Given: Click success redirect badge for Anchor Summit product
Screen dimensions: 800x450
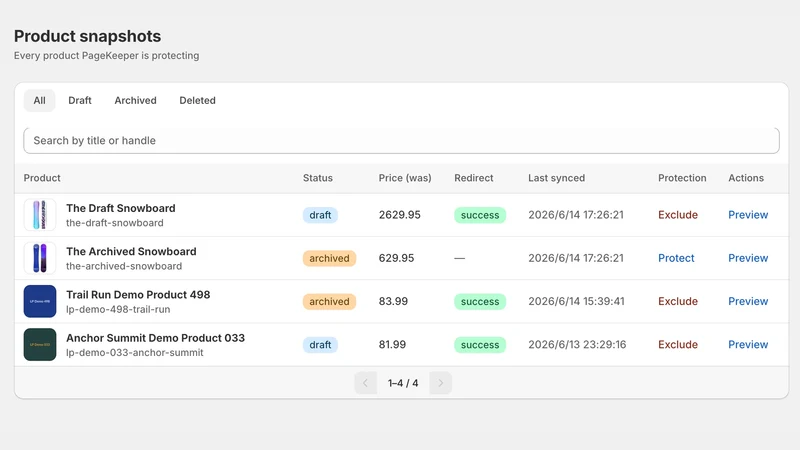Looking at the screenshot, I should pos(480,344).
